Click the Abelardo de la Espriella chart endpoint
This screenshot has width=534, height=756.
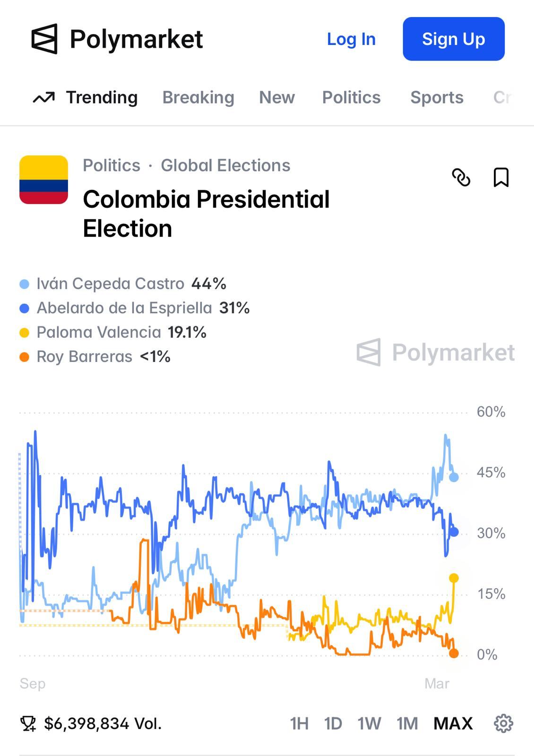(453, 532)
